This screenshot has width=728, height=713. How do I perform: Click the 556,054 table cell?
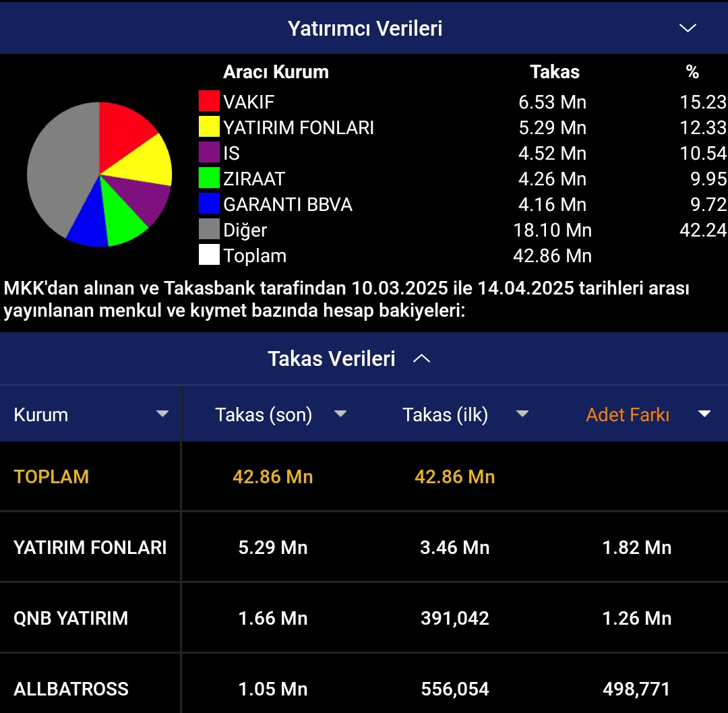pos(455,689)
